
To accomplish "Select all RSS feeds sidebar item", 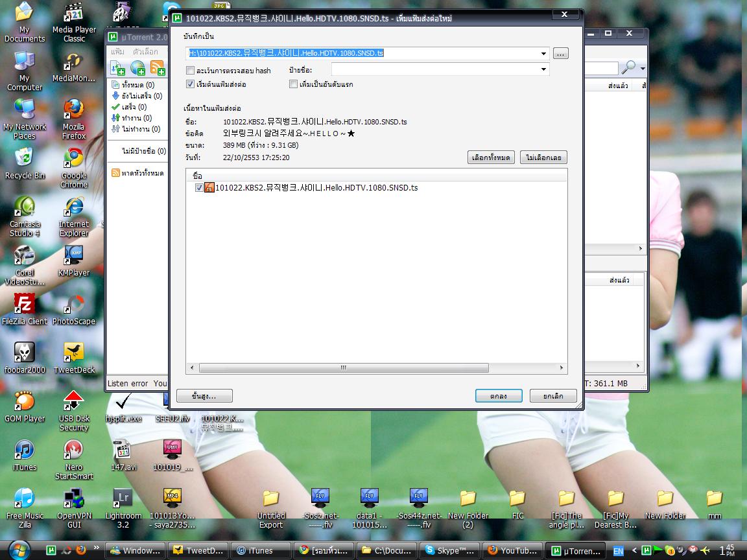I will point(137,173).
